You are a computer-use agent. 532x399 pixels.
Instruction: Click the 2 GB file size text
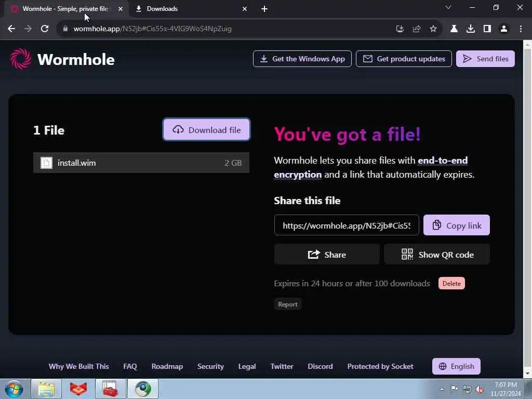pyautogui.click(x=233, y=163)
